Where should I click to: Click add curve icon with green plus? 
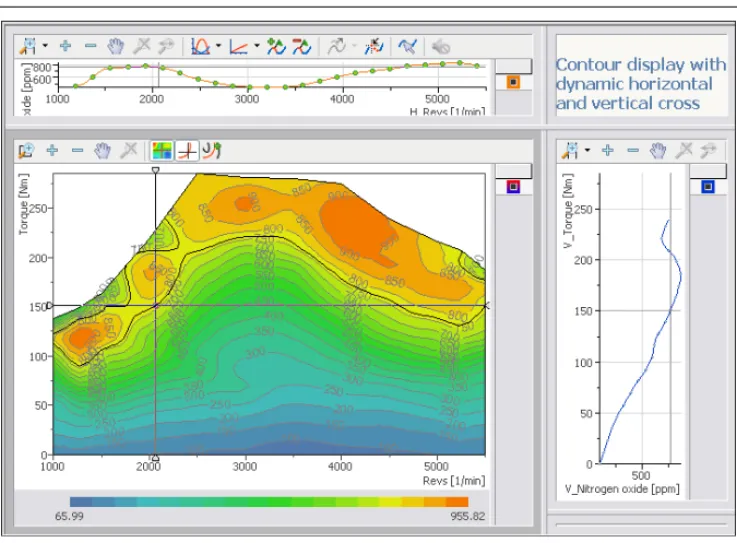(276, 46)
